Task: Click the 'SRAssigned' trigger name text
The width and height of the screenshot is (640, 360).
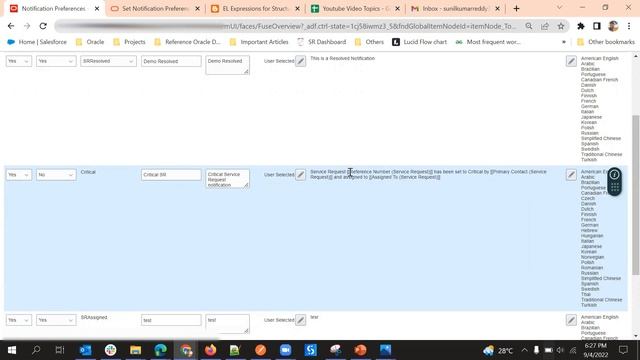Action: (94, 318)
